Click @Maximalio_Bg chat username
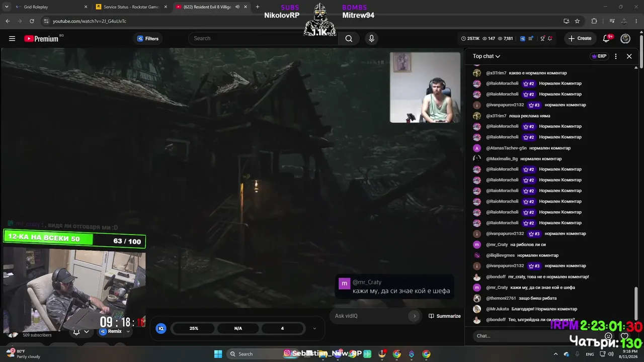 (x=502, y=159)
